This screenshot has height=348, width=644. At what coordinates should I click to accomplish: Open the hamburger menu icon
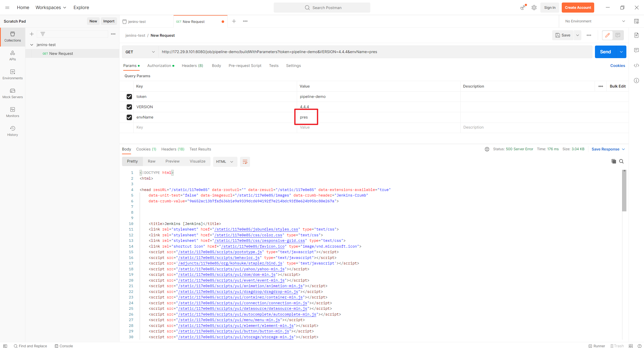pos(7,8)
